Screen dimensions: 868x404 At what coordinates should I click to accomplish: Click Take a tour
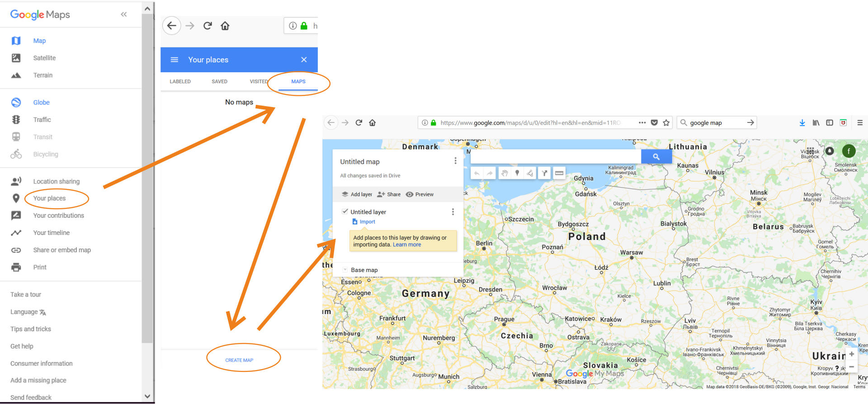pos(26,295)
